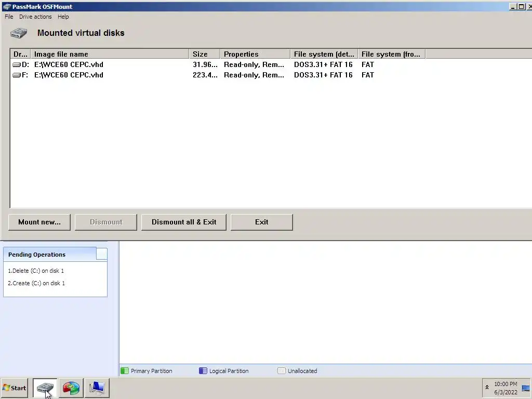Open the File menu
532x399 pixels.
[x=9, y=17]
